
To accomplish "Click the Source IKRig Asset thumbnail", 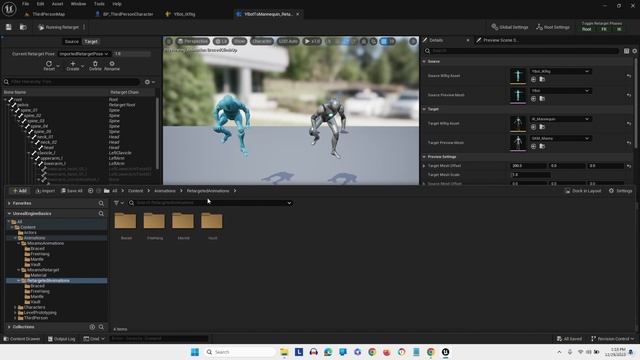I will tap(518, 76).
